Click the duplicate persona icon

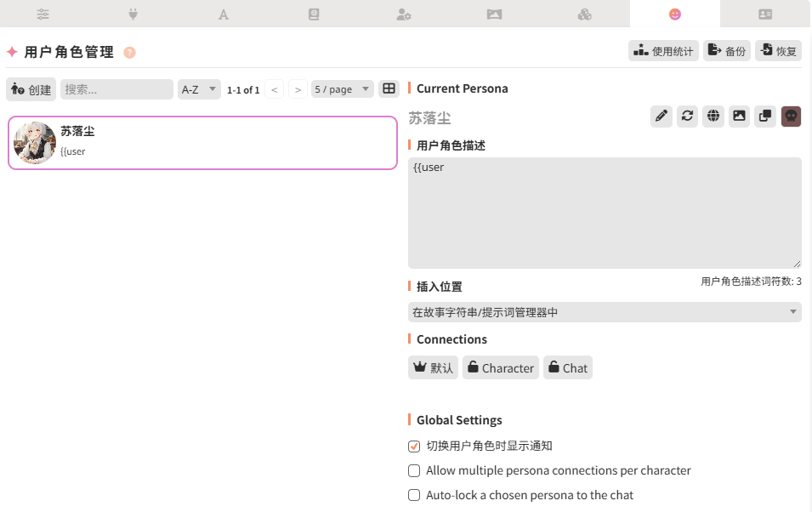[765, 117]
